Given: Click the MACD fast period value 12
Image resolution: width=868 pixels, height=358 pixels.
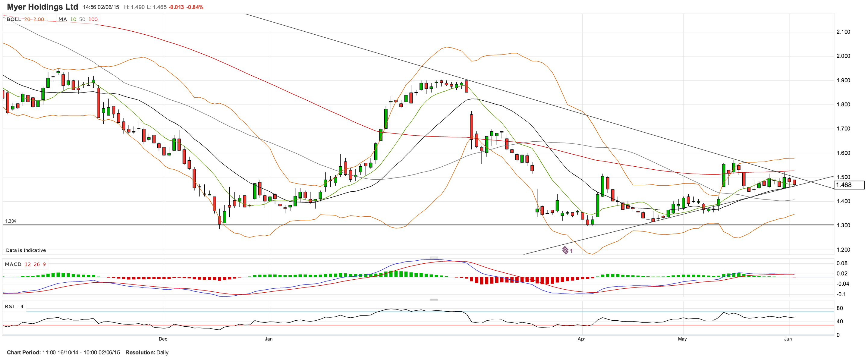Looking at the screenshot, I should pos(28,264).
